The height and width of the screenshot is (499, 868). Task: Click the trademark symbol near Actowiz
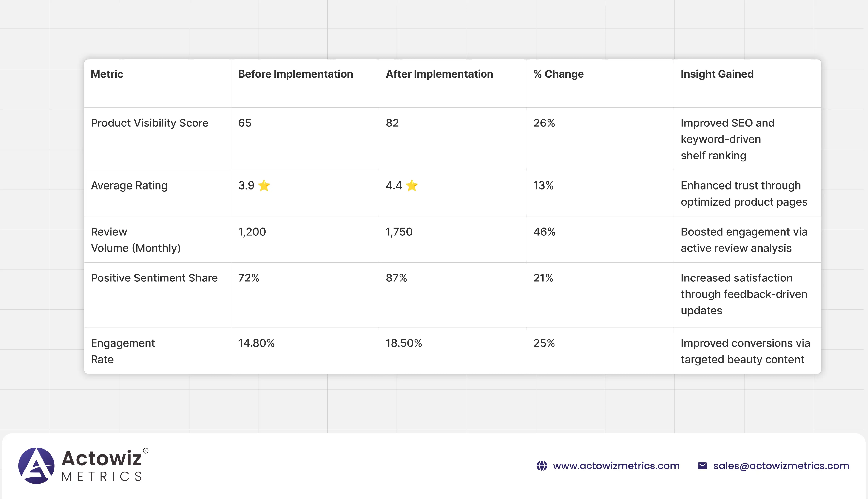coord(146,451)
